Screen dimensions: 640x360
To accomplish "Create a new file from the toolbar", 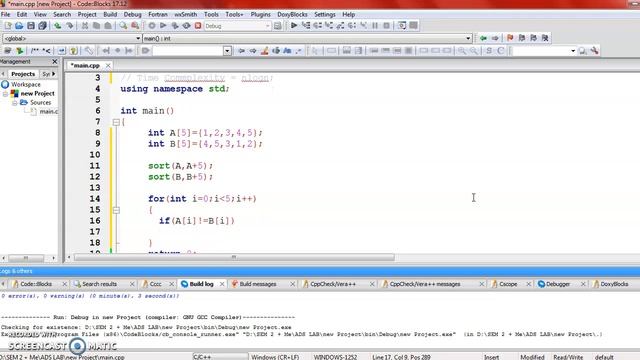I will [x=8, y=26].
